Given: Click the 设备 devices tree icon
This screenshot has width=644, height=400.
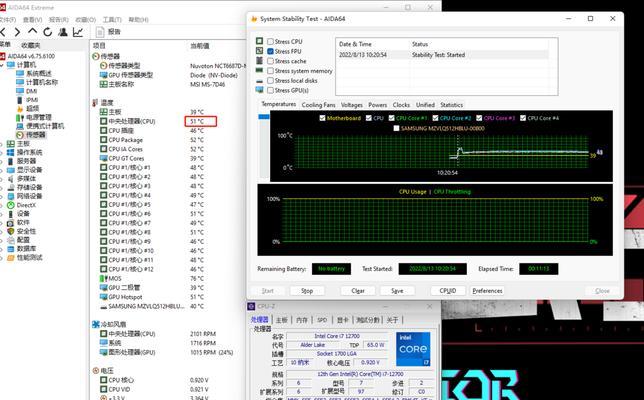Looking at the screenshot, I should click(10, 214).
